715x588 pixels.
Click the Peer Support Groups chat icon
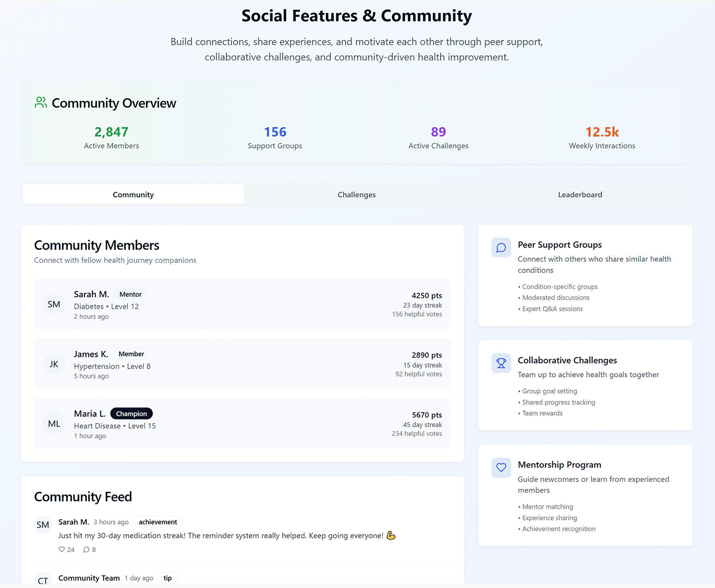(501, 248)
